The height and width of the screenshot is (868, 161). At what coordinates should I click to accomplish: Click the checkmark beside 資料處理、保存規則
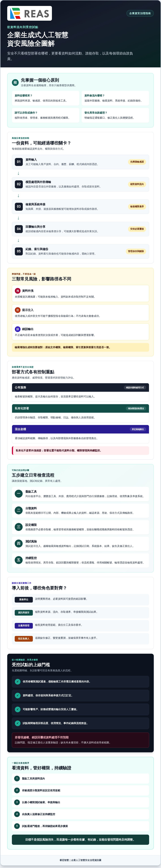pyautogui.click(x=18, y=695)
